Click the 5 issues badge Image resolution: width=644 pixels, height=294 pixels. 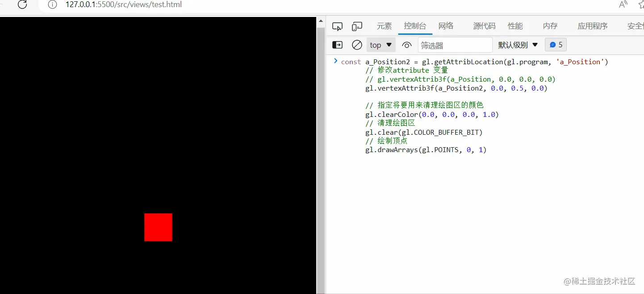coord(556,45)
